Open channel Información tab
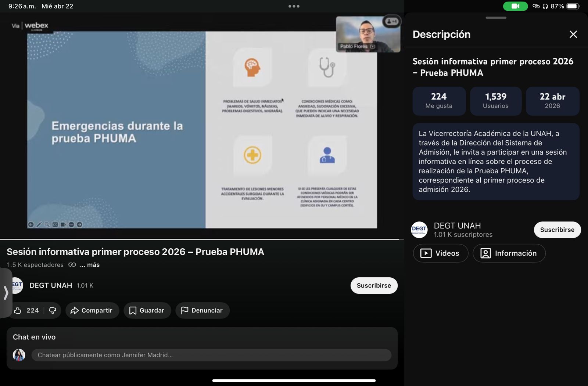The width and height of the screenshot is (588, 386). pyautogui.click(x=509, y=253)
